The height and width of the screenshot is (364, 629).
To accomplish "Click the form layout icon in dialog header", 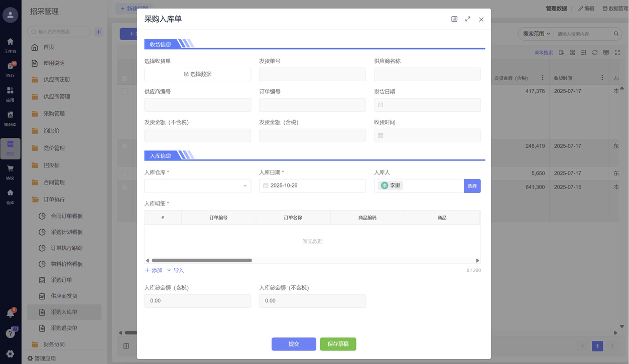I will [454, 19].
